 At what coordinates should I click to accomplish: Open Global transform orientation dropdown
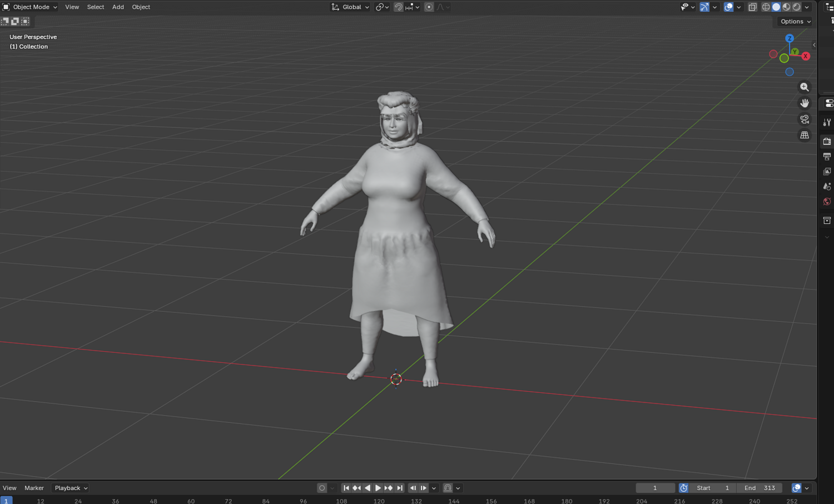[x=350, y=7]
